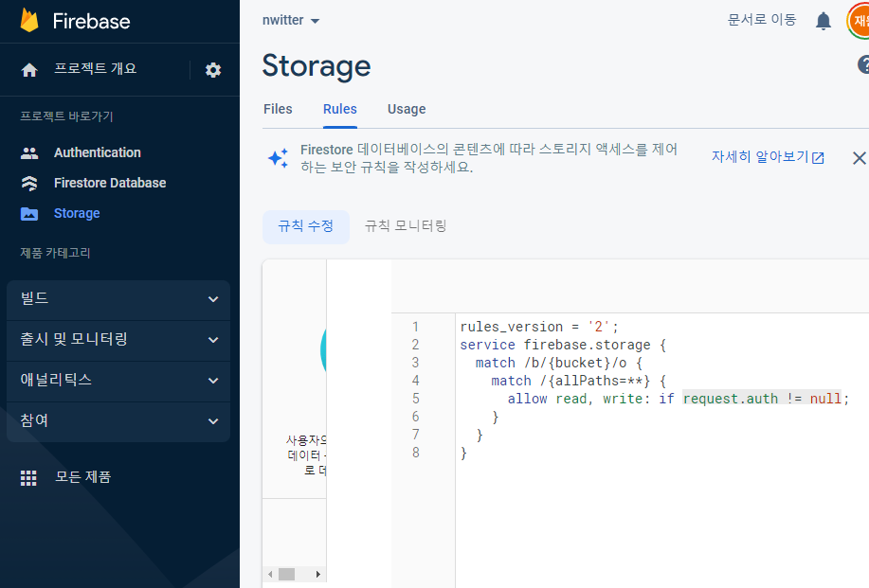
Task: Click the sparkle icon in banner
Action: tap(279, 158)
